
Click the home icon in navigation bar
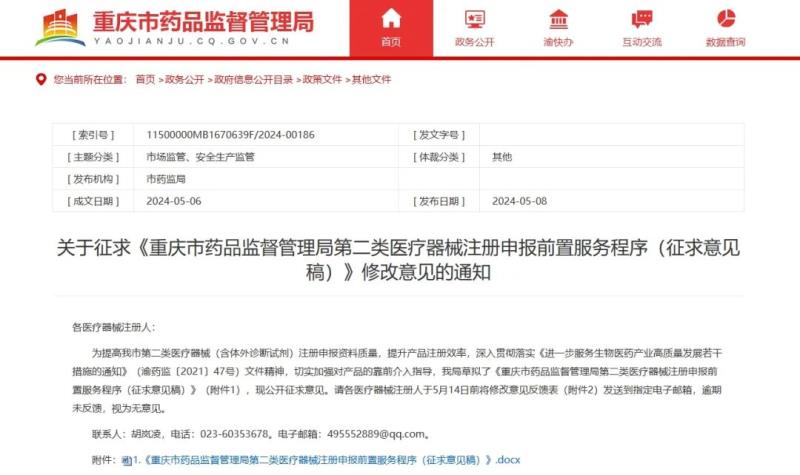(x=391, y=18)
